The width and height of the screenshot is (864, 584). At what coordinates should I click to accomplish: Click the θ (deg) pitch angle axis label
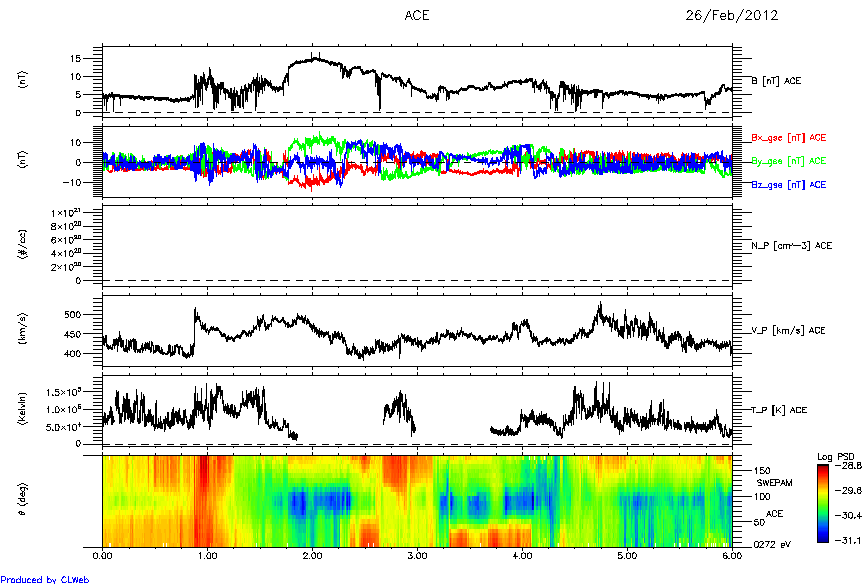pyautogui.click(x=23, y=501)
